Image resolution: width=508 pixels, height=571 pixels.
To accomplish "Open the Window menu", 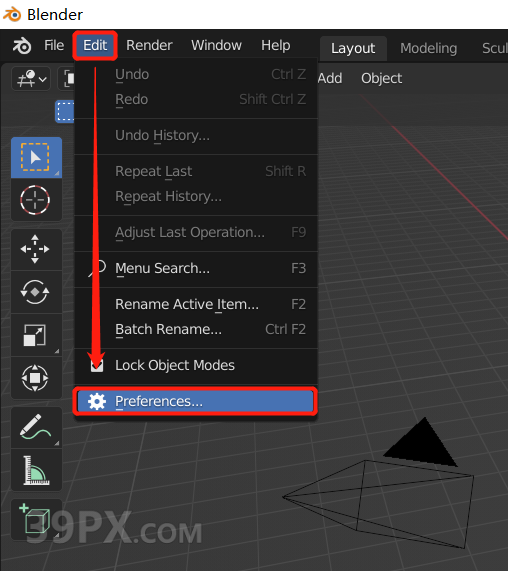I will pos(216,46).
